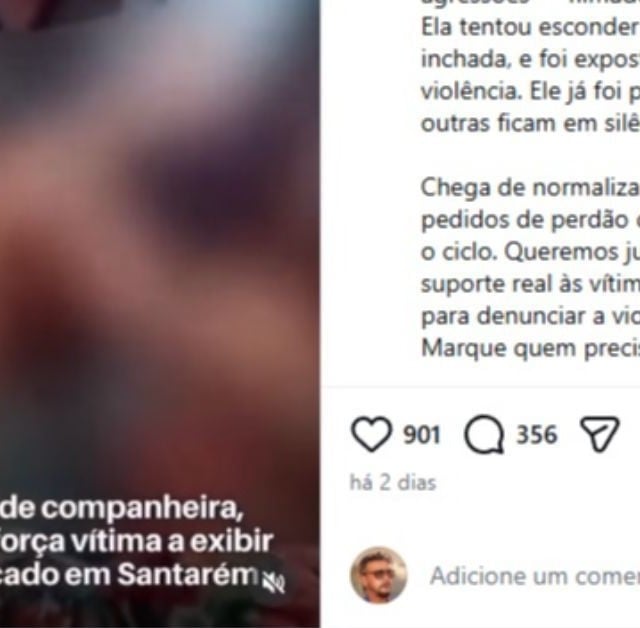Click the "Marque quem precis" caption line
The image size is (640, 628).
point(530,348)
